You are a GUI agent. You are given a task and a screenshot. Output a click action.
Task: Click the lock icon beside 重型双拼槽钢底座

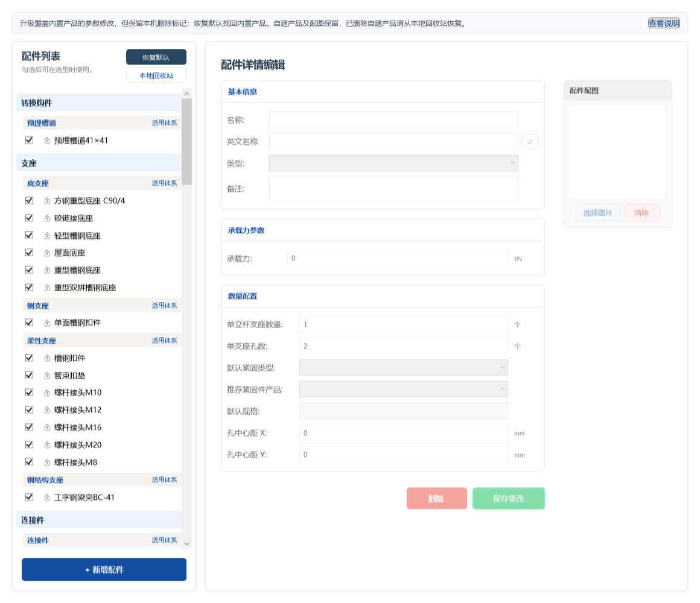tap(47, 288)
